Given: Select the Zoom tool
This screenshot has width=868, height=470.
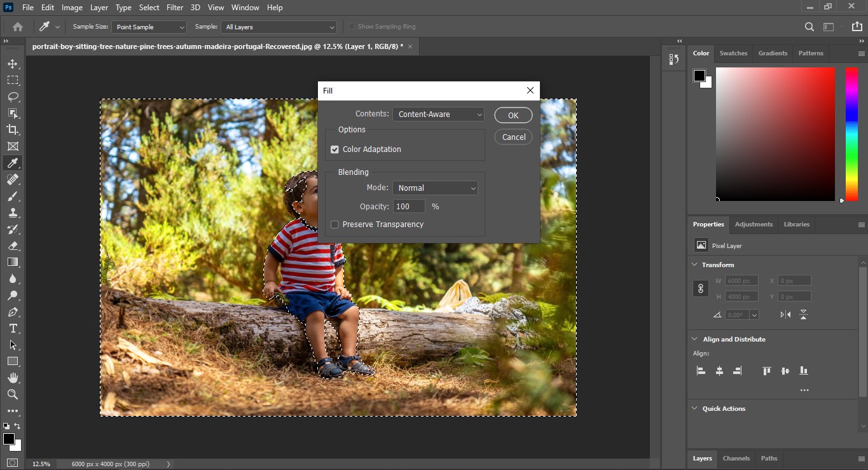Looking at the screenshot, I should pyautogui.click(x=12, y=394).
